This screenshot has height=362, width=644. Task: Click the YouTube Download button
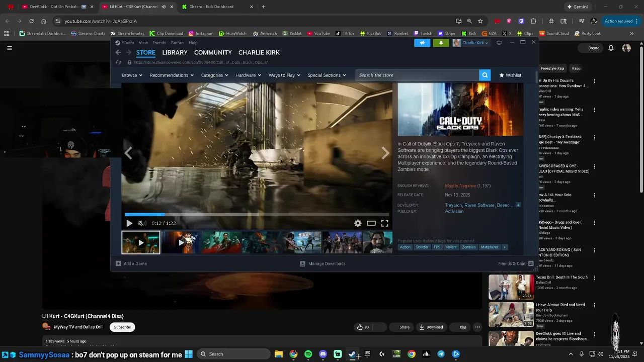431,327
